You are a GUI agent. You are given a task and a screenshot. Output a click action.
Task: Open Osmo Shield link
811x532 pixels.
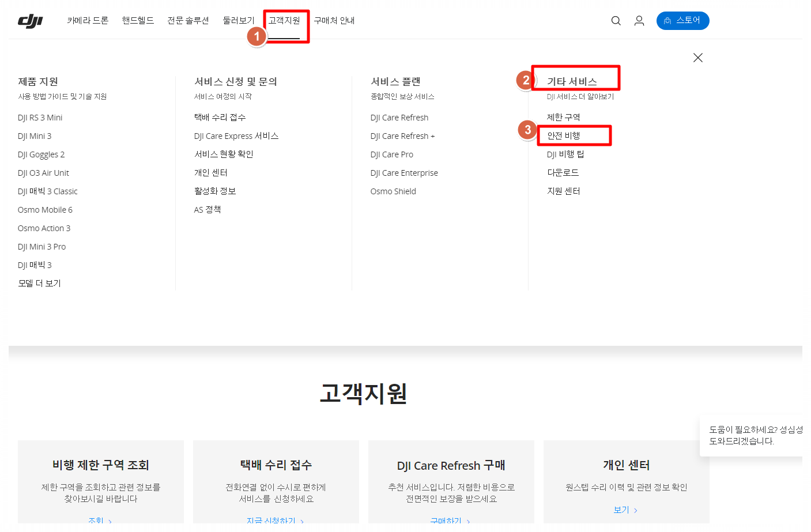tap(393, 191)
